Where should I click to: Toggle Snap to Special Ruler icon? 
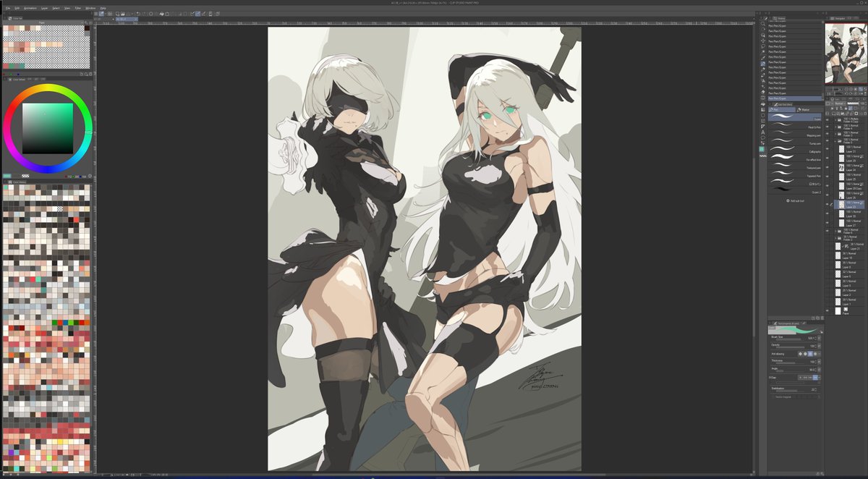click(197, 14)
